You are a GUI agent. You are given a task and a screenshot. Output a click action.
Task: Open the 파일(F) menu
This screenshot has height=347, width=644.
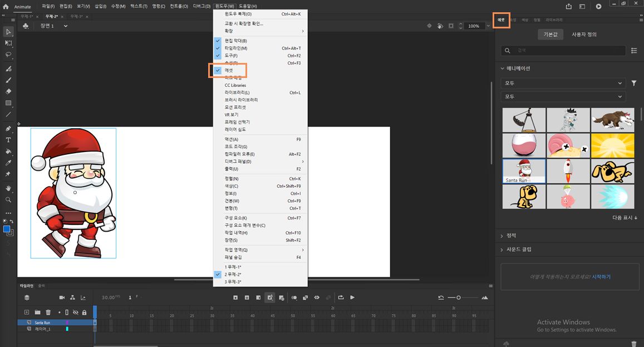[x=48, y=6]
